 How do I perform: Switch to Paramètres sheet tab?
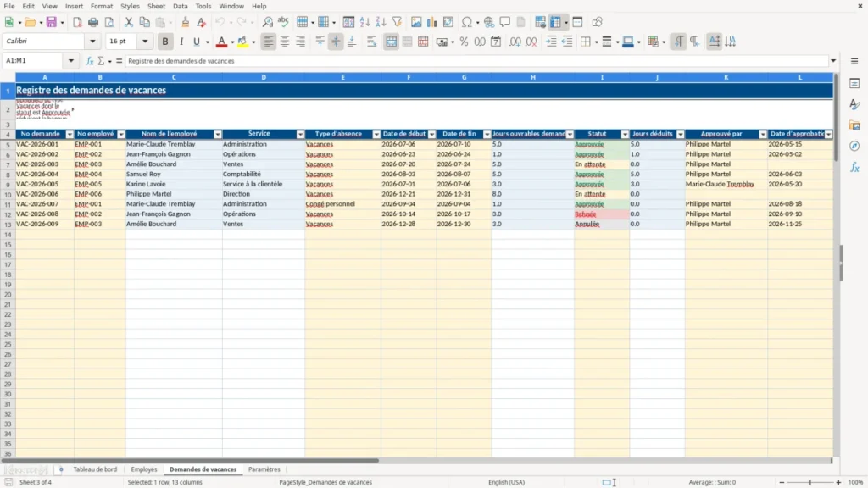pyautogui.click(x=264, y=469)
